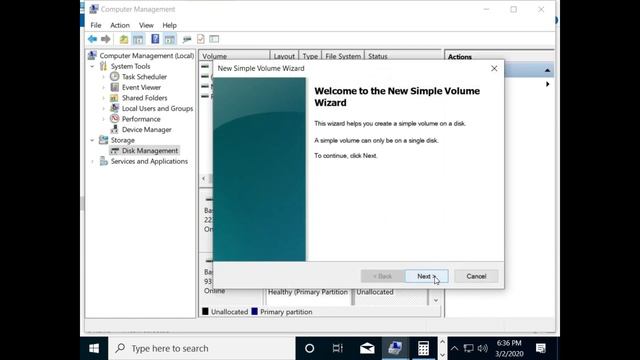Click the blue Primary partition legend swatch
Screen dimensions: 640x360
point(255,311)
